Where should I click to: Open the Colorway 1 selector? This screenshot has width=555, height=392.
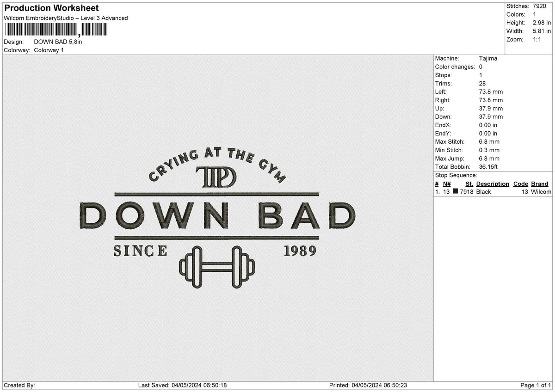click(x=49, y=50)
